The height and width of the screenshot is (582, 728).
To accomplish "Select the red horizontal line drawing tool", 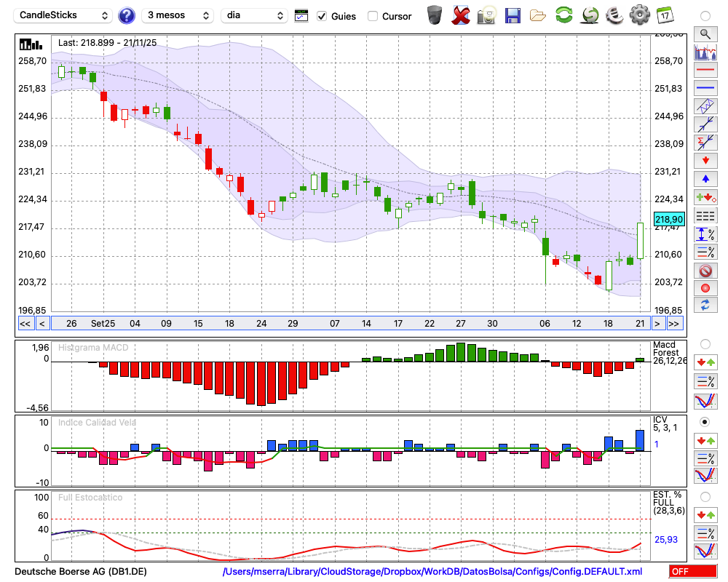I will pos(705,71).
